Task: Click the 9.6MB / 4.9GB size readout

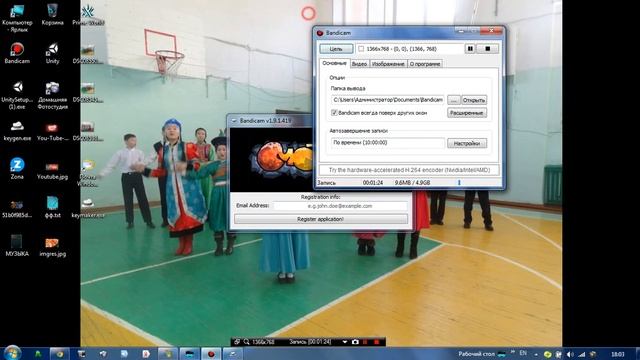Action: 412,182
